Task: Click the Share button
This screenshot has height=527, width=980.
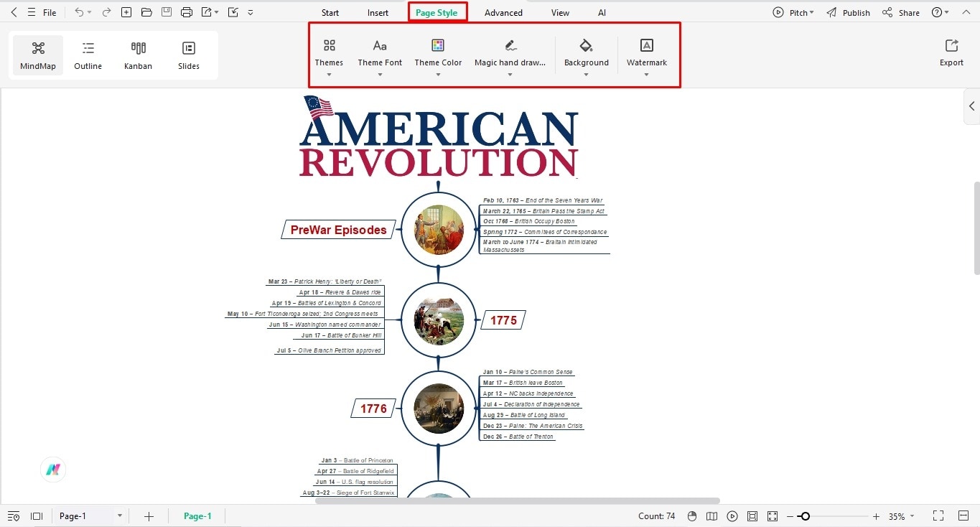Action: 901,12
